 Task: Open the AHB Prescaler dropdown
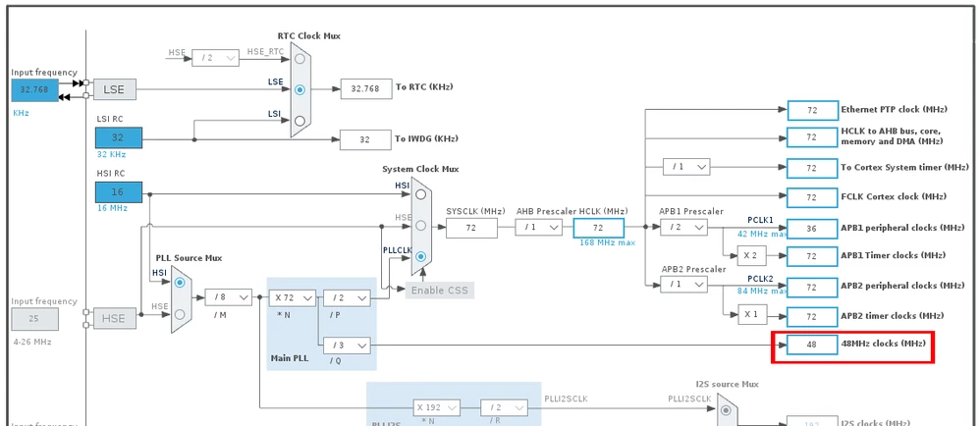(x=539, y=228)
